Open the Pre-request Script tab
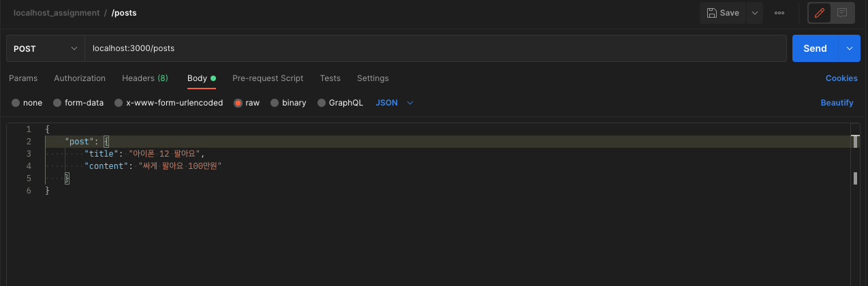 (268, 78)
